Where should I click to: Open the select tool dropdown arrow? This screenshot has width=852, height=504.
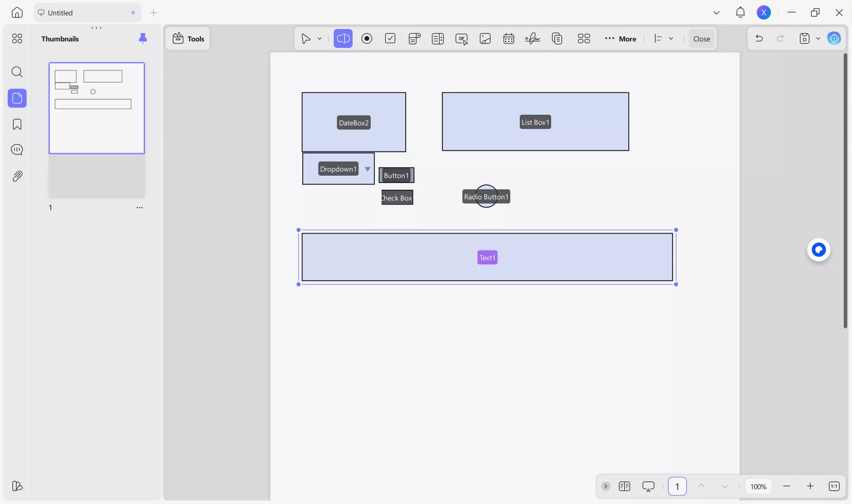(319, 38)
